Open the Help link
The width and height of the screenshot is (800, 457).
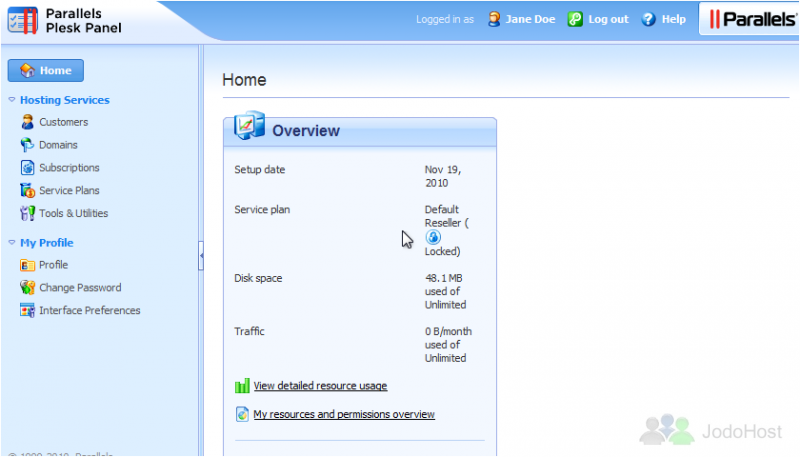pyautogui.click(x=673, y=19)
